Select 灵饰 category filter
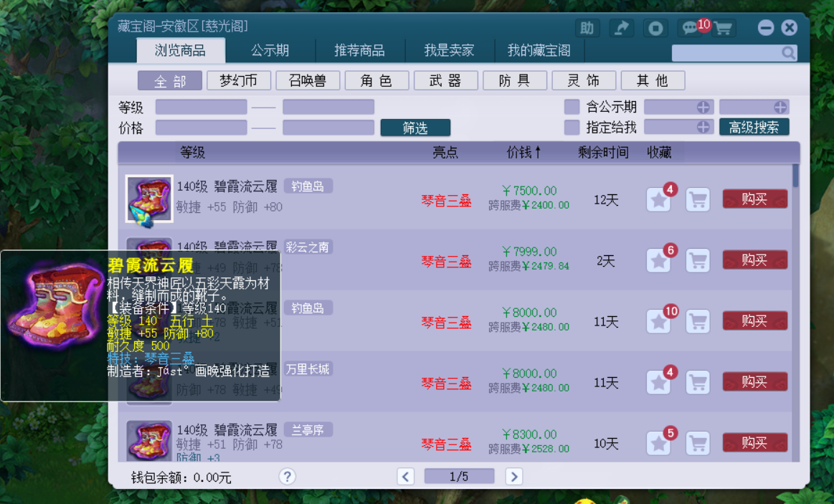The width and height of the screenshot is (834, 504). tap(584, 81)
